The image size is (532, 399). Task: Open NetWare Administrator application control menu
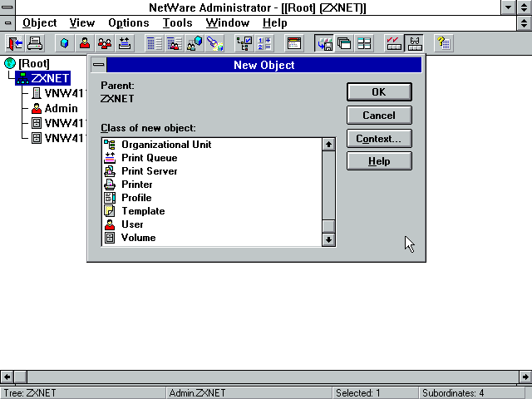(x=7, y=7)
